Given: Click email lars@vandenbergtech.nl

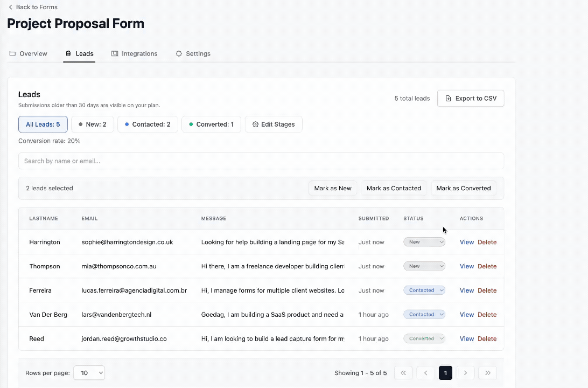Looking at the screenshot, I should (116, 315).
